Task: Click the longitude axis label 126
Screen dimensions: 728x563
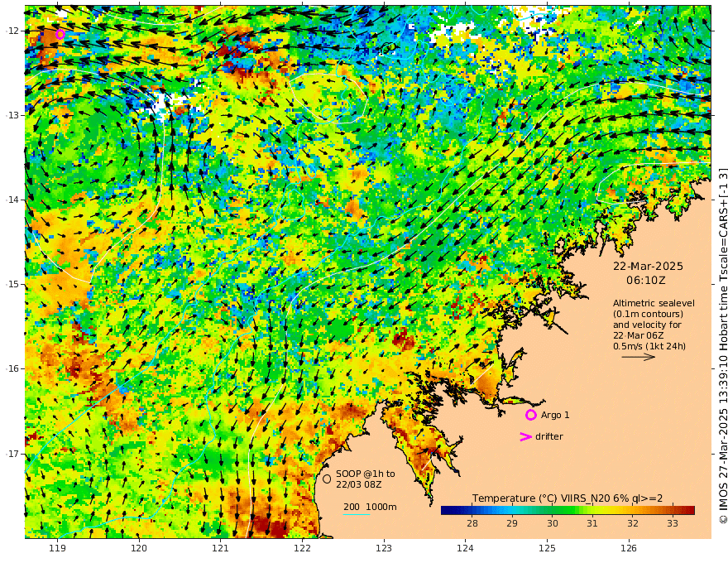Action: [629, 548]
